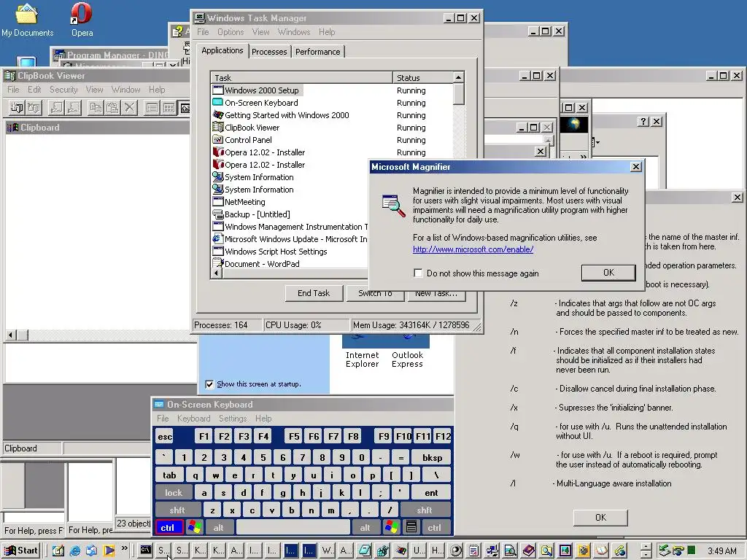Click the Paste icon in ClipBook Viewer toolbar

(x=112, y=108)
